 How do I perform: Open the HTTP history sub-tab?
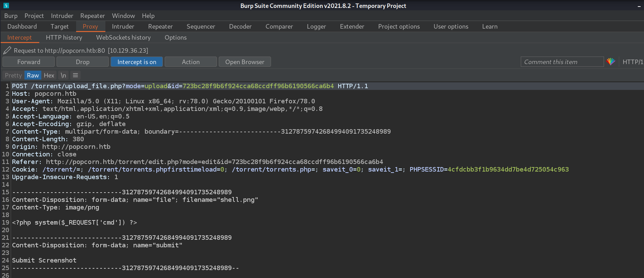(x=64, y=38)
